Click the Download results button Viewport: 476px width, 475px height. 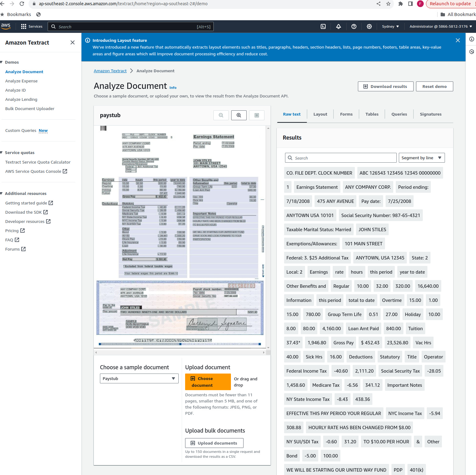(x=385, y=86)
